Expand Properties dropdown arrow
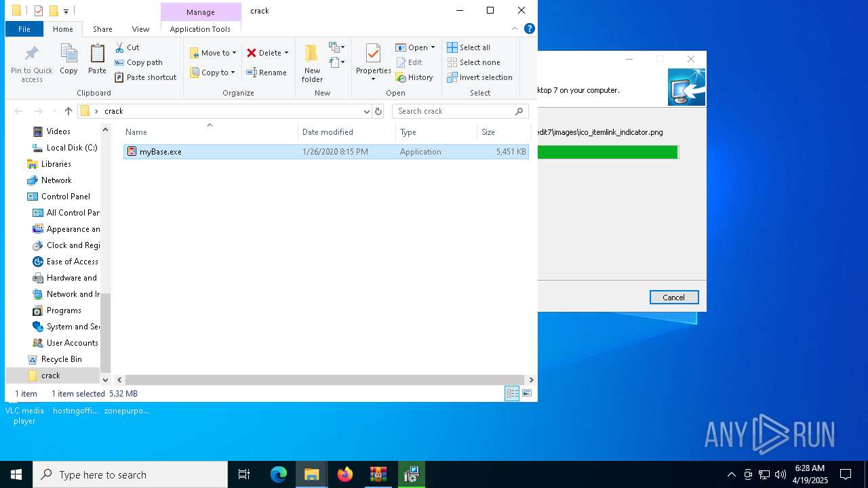 click(x=373, y=79)
